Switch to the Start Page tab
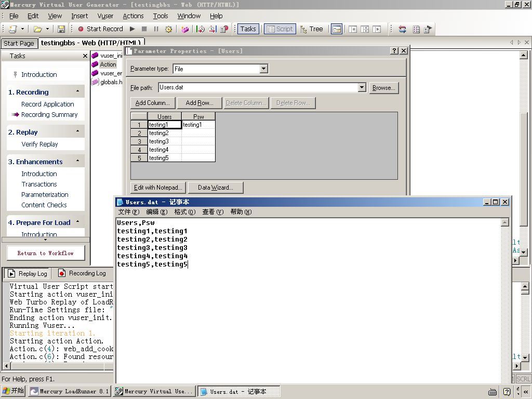This screenshot has height=399, width=532. (19, 44)
